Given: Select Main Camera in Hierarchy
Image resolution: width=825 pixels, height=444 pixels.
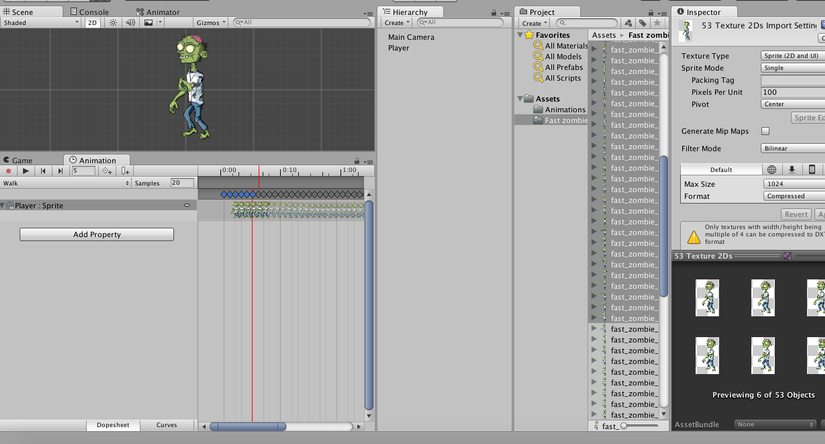Looking at the screenshot, I should click(x=411, y=37).
